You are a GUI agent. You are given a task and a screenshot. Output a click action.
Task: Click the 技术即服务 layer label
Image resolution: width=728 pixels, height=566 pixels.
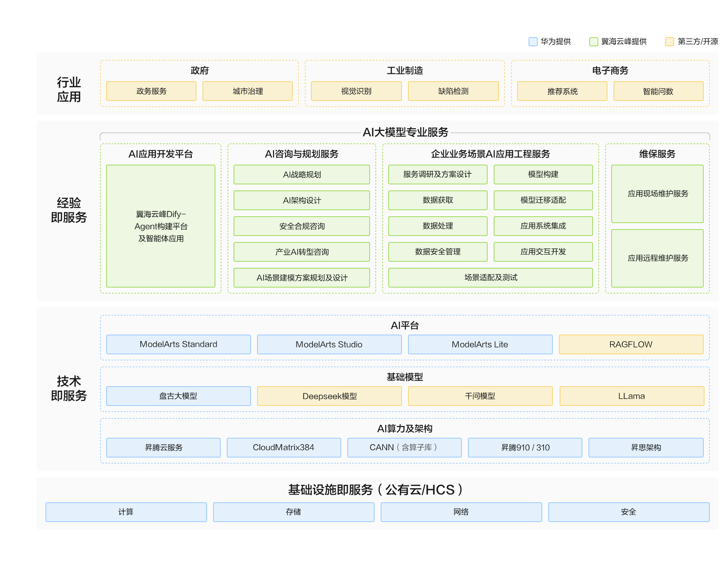tap(69, 388)
